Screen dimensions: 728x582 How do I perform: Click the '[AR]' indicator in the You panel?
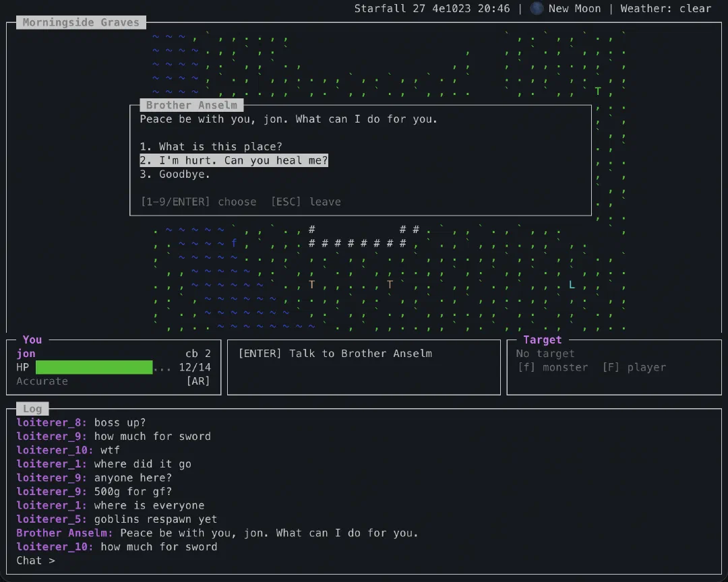198,381
